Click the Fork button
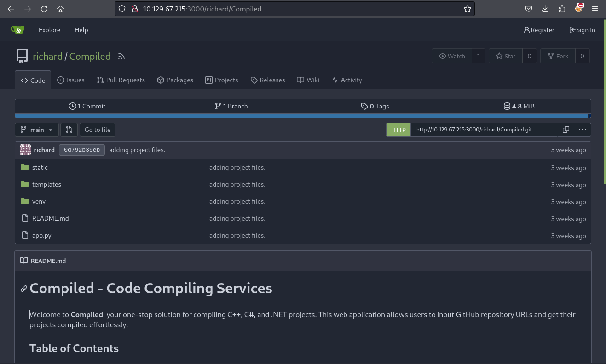 tap(558, 56)
